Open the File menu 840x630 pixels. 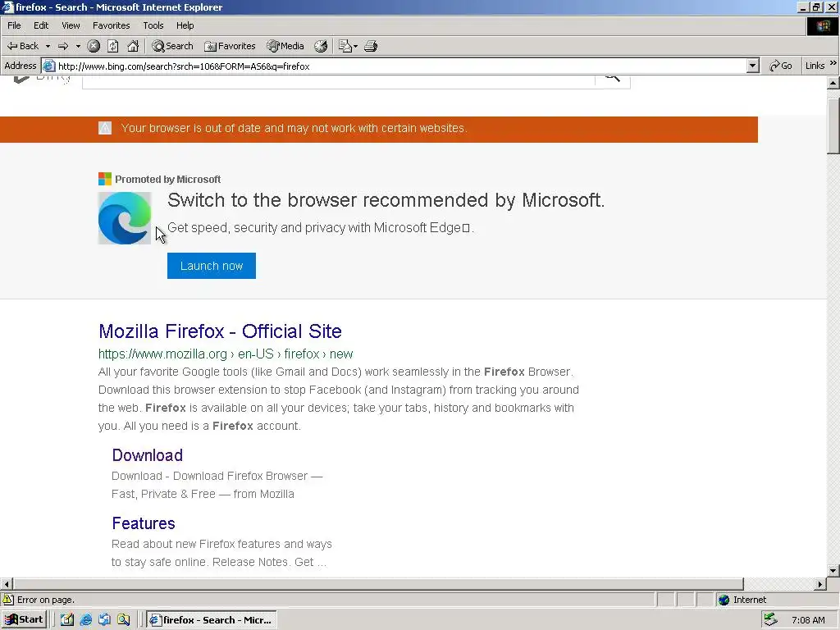[14, 25]
